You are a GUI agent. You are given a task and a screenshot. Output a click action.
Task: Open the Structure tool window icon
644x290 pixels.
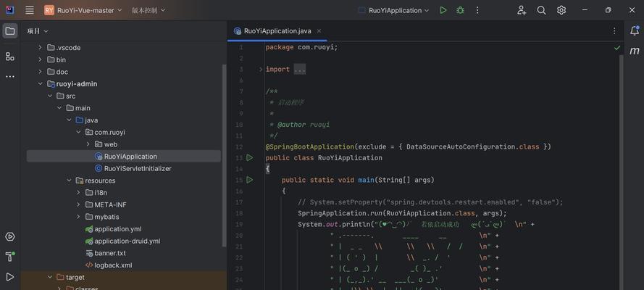tap(10, 57)
